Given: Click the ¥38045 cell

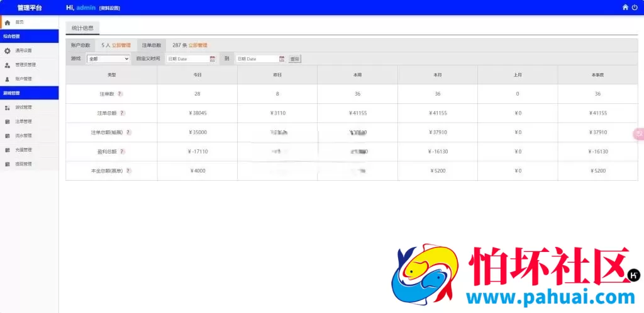Looking at the screenshot, I should pos(197,113).
